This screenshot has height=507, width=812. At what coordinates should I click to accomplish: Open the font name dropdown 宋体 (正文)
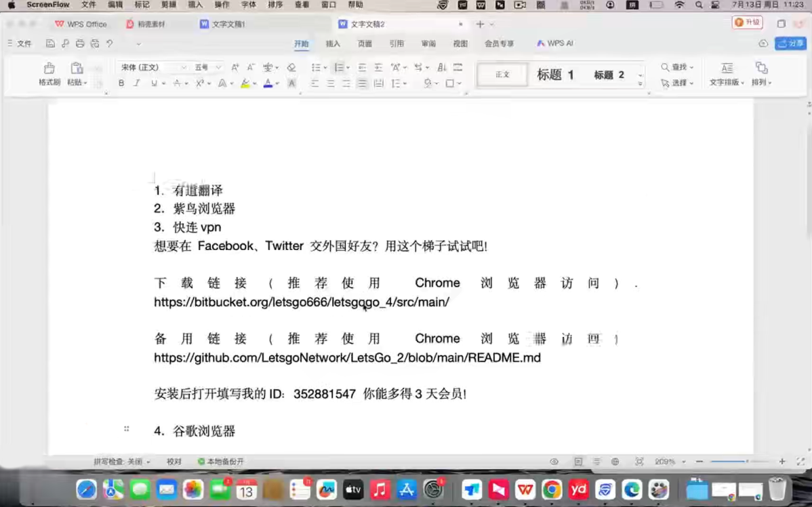(x=153, y=67)
